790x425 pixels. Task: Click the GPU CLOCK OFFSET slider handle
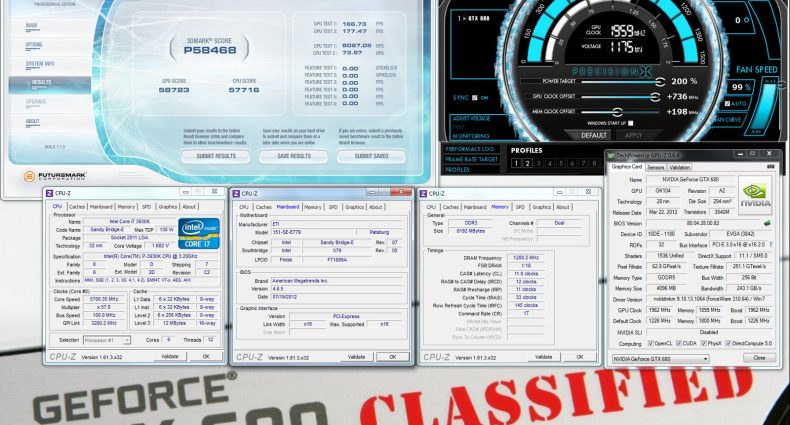pos(655,97)
